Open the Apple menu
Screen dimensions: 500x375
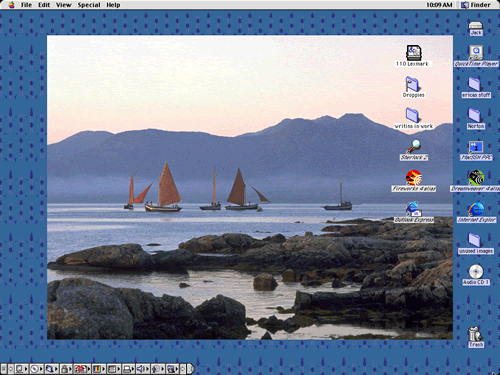[x=11, y=5]
